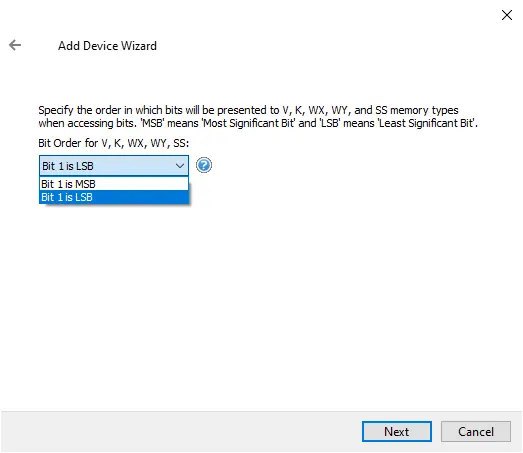Open help via the blue question mark icon
The image size is (523, 453).
tap(203, 165)
